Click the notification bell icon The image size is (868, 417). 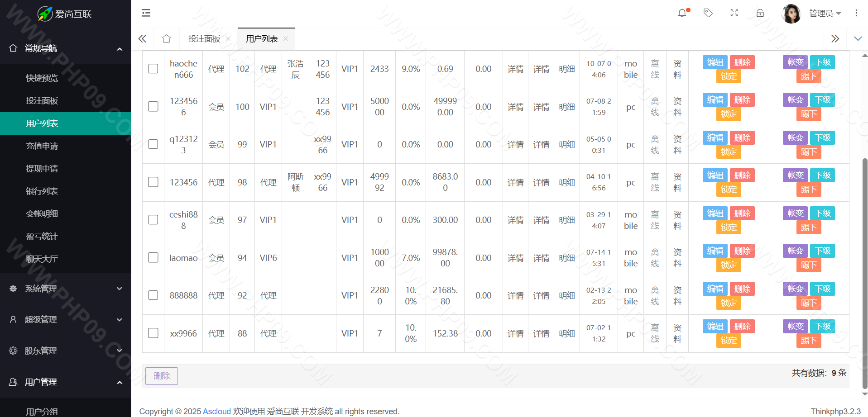point(682,13)
